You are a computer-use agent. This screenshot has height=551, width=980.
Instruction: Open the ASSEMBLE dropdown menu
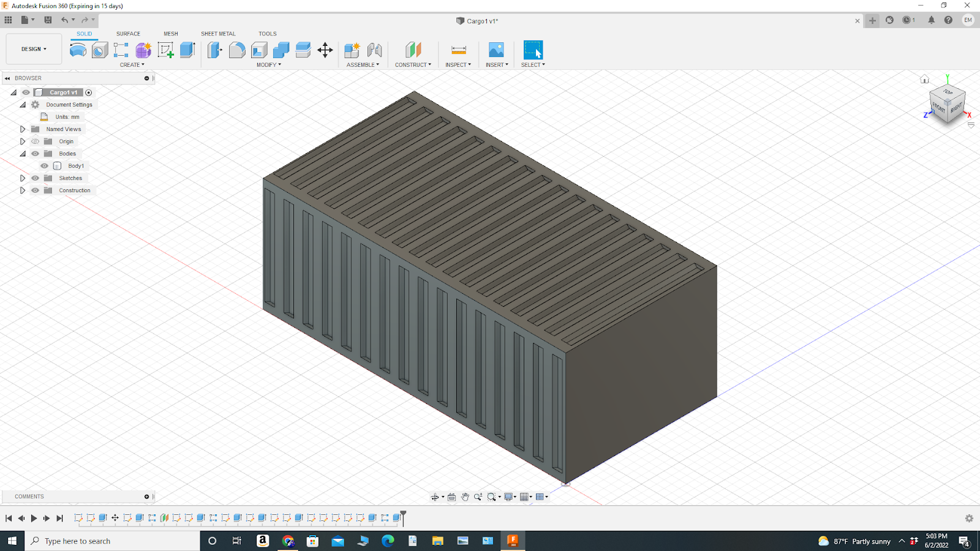[363, 65]
